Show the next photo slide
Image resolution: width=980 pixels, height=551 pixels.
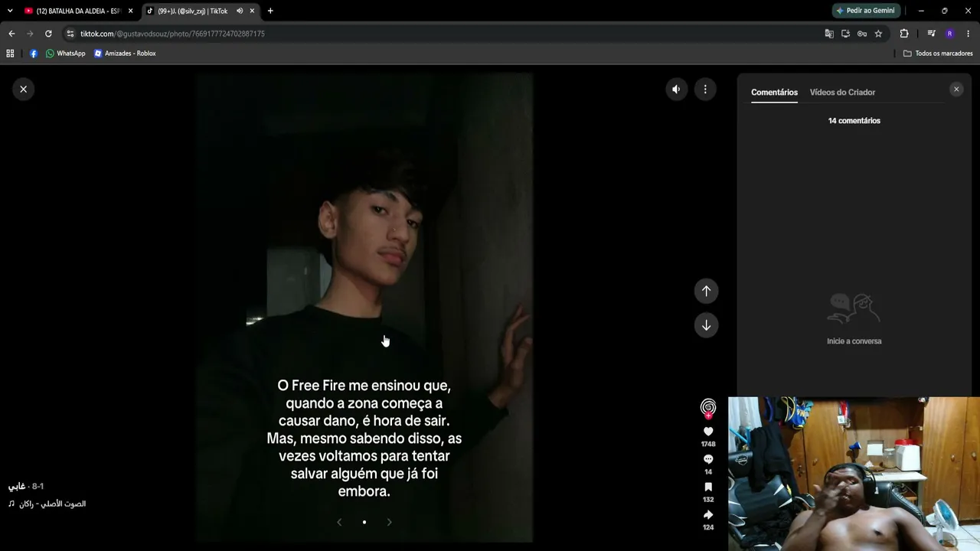(389, 522)
